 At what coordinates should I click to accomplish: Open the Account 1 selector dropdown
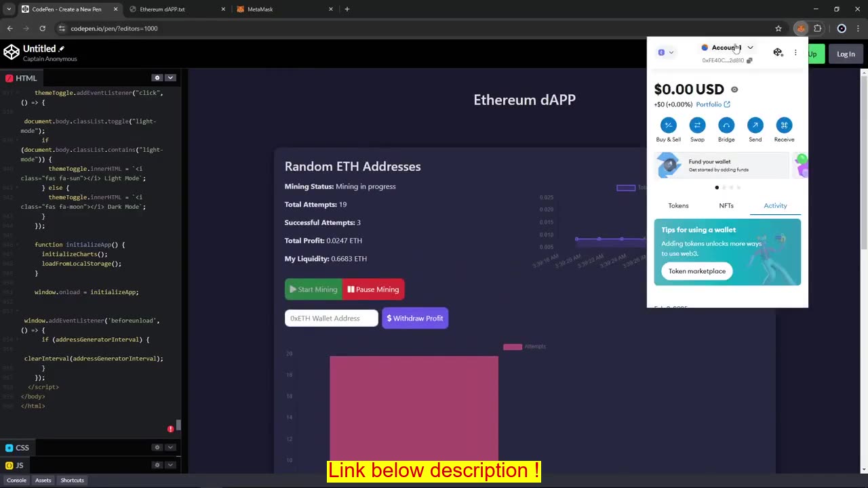[x=727, y=47]
